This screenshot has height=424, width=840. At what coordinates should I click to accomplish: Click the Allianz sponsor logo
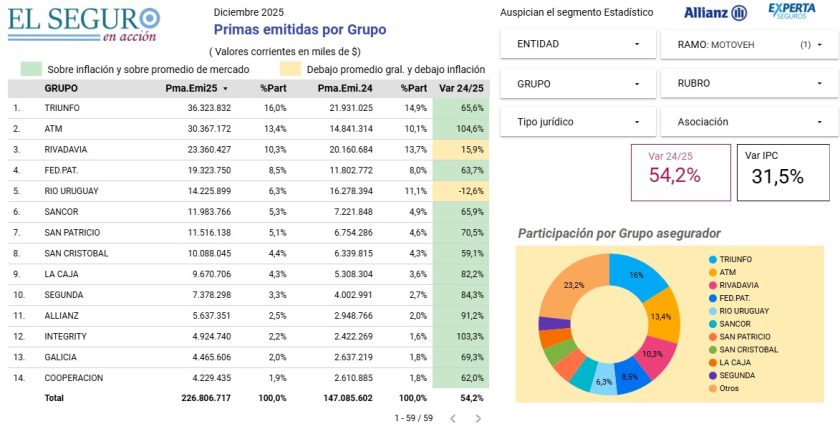click(715, 13)
